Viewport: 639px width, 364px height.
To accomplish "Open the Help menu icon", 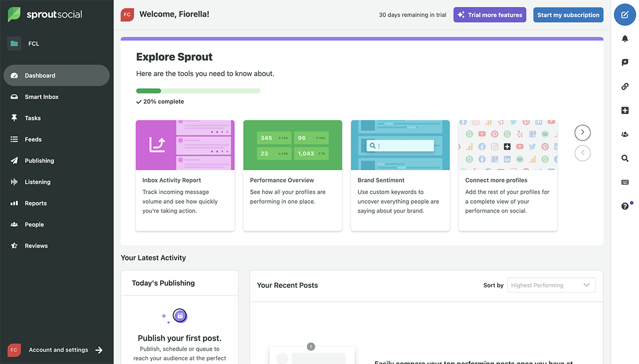I will click(624, 205).
